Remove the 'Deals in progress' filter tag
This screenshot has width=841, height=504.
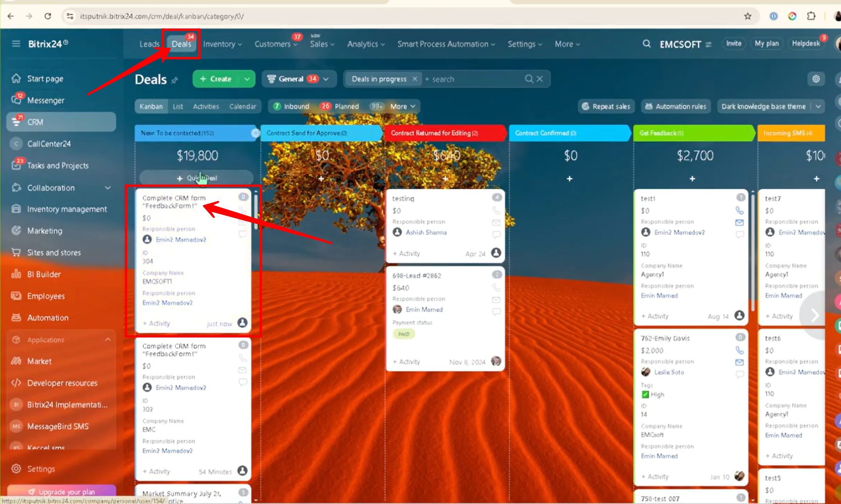(x=415, y=79)
